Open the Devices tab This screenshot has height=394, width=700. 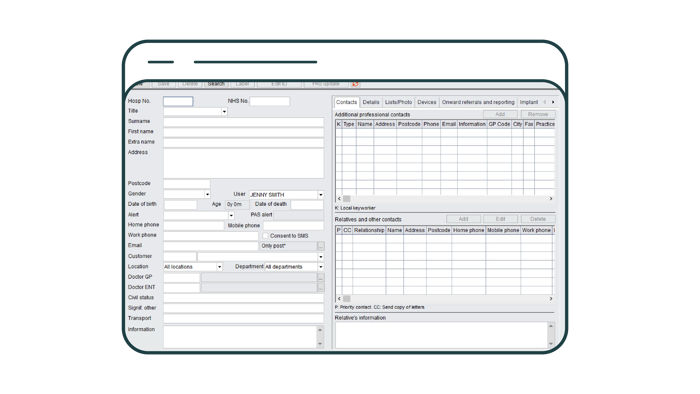pyautogui.click(x=427, y=102)
